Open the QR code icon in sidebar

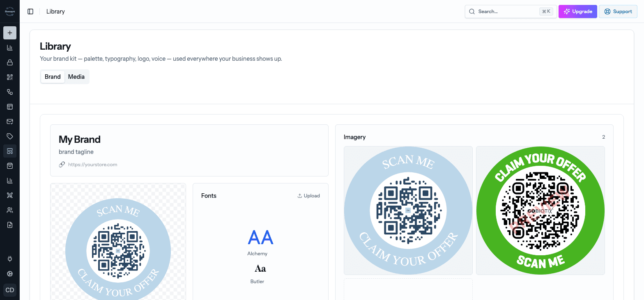10,77
